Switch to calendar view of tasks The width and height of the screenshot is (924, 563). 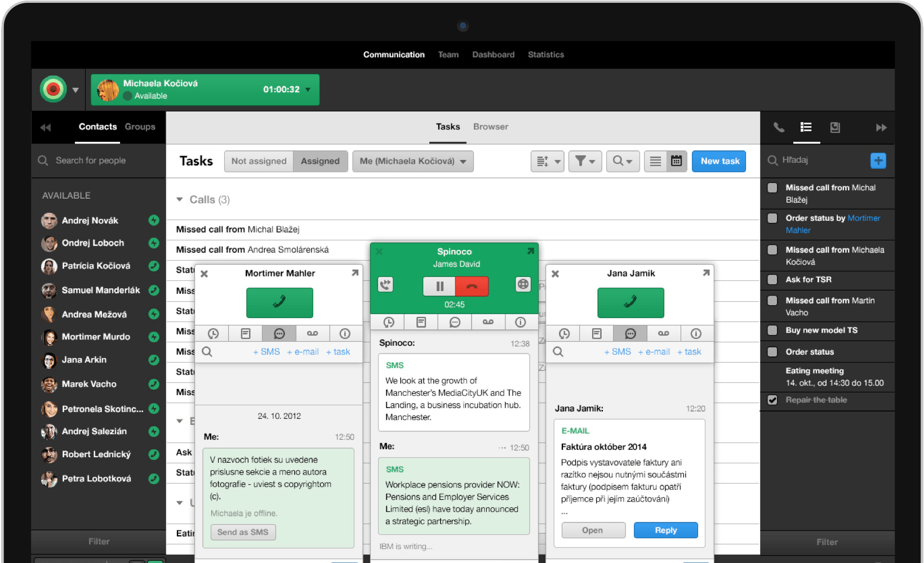[676, 161]
